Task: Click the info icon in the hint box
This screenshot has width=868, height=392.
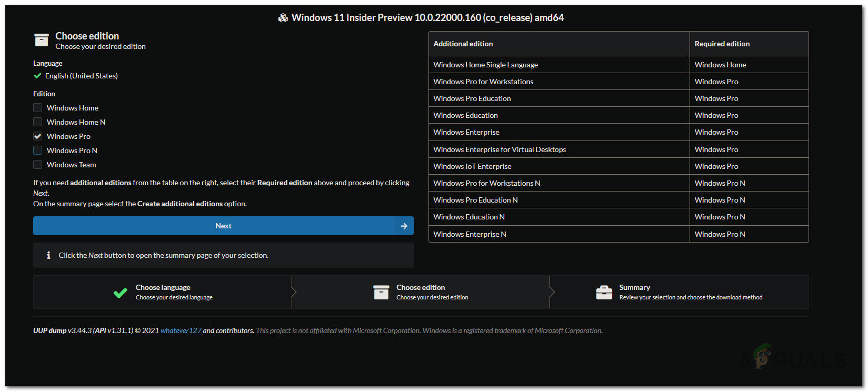Action: point(48,255)
